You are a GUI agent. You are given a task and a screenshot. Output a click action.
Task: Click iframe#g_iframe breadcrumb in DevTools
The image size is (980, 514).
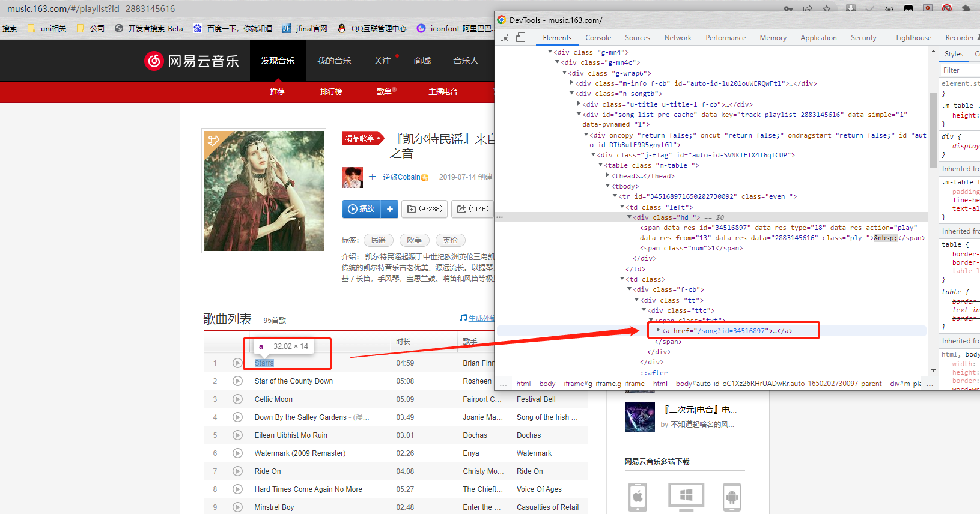(x=604, y=384)
